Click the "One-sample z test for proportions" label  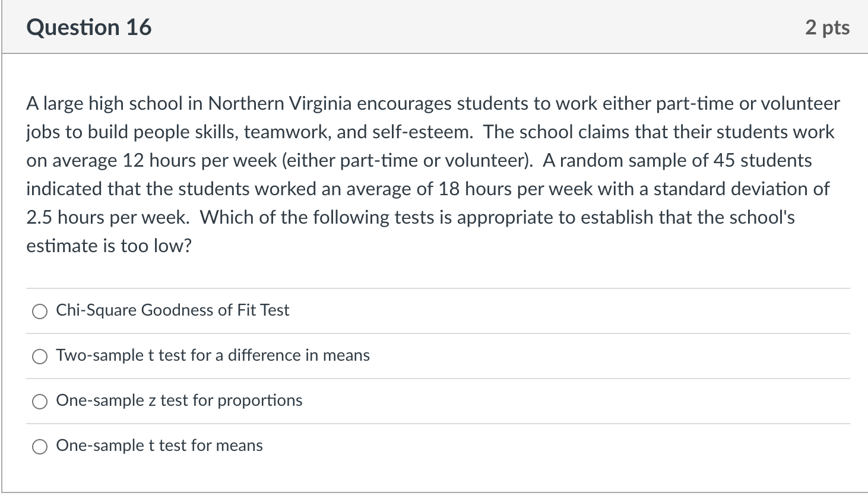[179, 400]
